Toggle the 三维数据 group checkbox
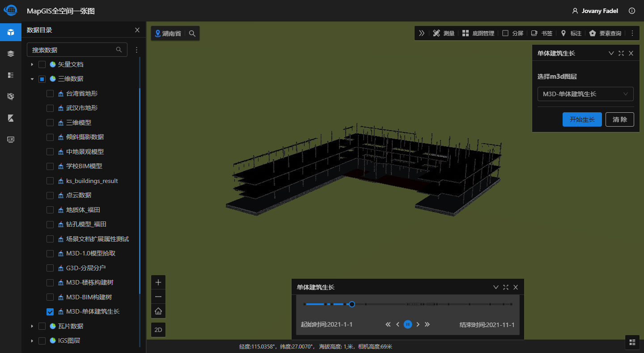The width and height of the screenshot is (644, 353). [x=42, y=79]
